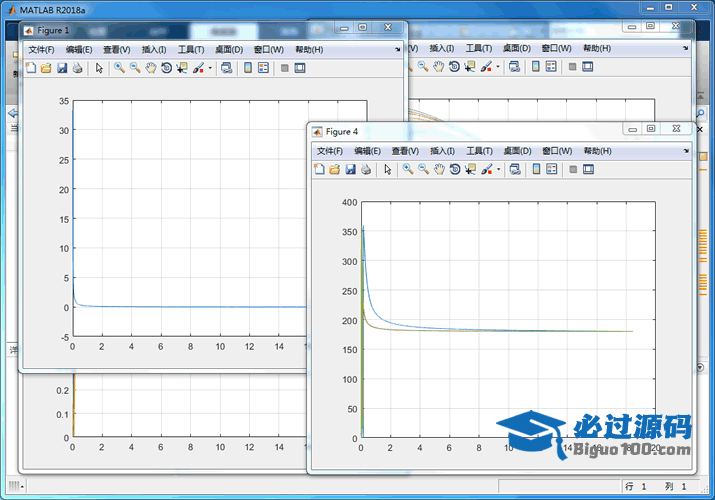Select Edit Plot arrow tool in Figure 4

pos(387,170)
